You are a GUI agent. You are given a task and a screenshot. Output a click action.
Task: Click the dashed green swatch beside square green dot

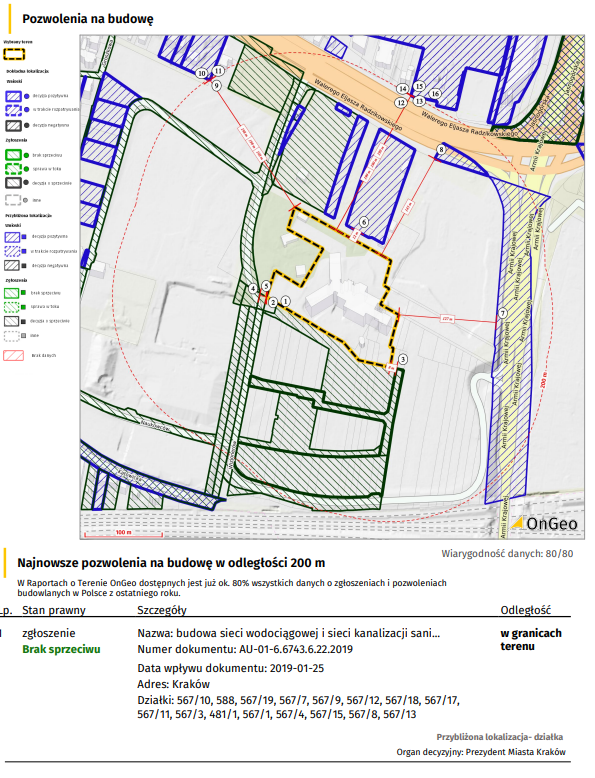click(12, 307)
